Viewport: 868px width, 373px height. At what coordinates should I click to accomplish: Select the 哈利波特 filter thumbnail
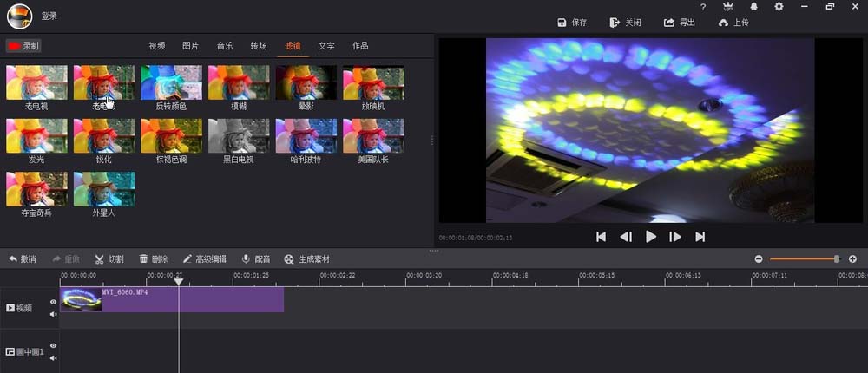pos(306,135)
